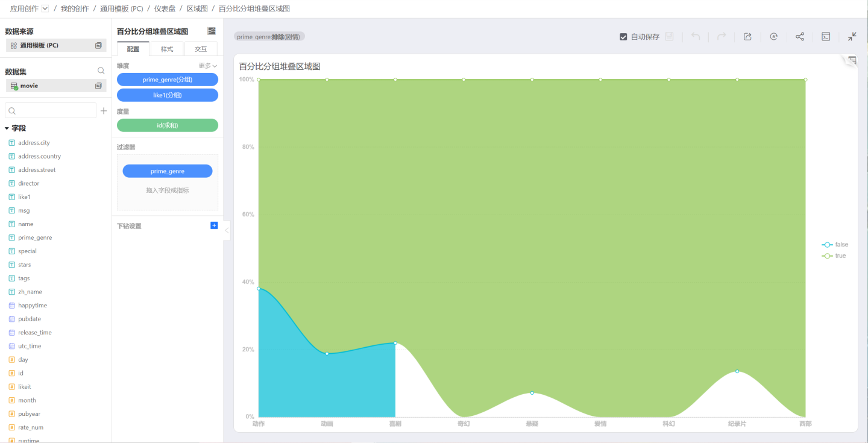Open the 应用创作 dropdown in the breadcrumb

pyautogui.click(x=45, y=8)
